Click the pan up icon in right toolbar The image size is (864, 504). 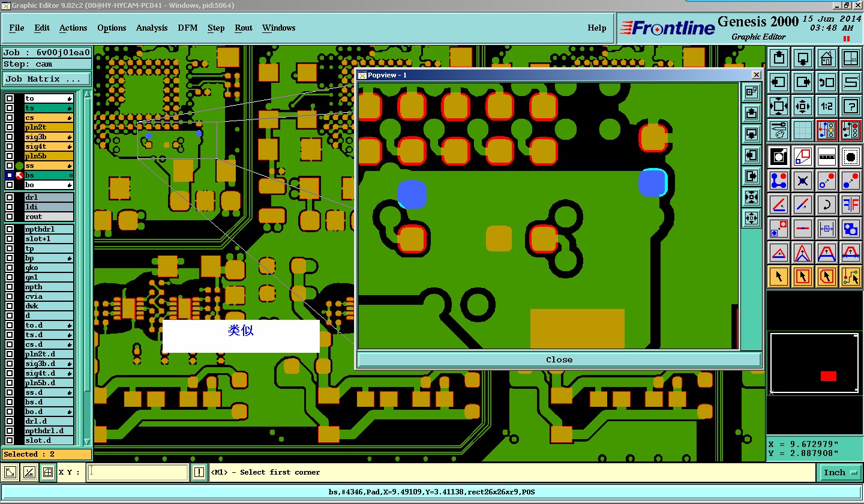point(779,58)
